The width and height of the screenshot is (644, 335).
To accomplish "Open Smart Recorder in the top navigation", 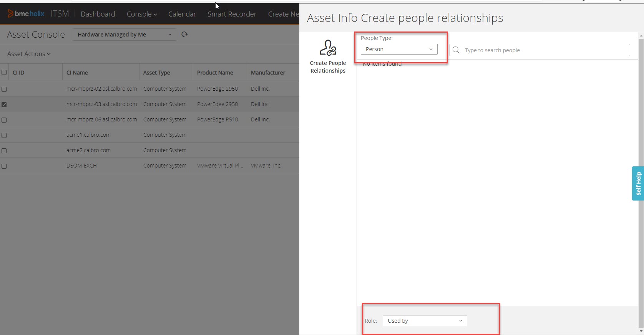I will click(232, 14).
